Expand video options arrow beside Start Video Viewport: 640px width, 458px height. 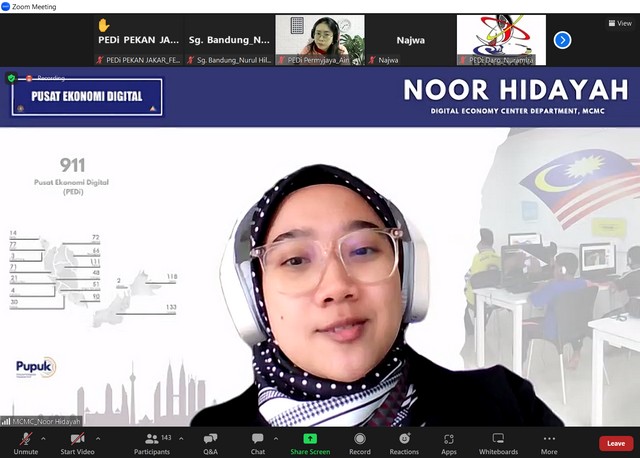pos(98,438)
